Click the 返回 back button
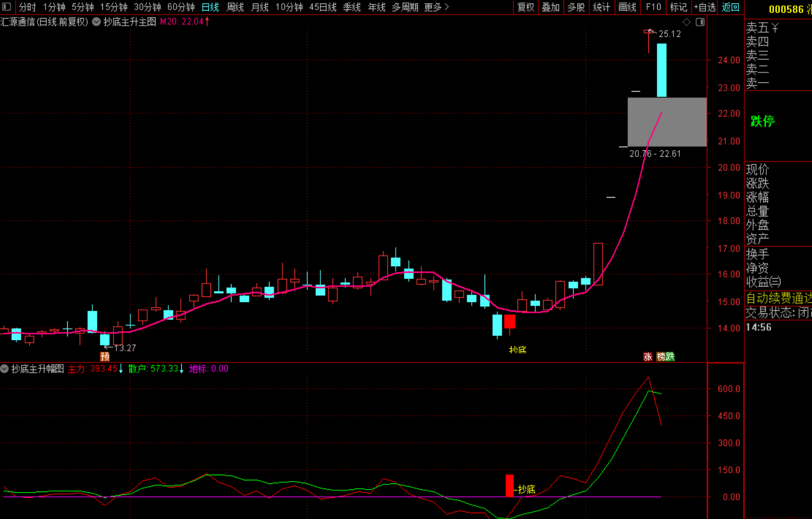This screenshot has height=519, width=812. [731, 7]
